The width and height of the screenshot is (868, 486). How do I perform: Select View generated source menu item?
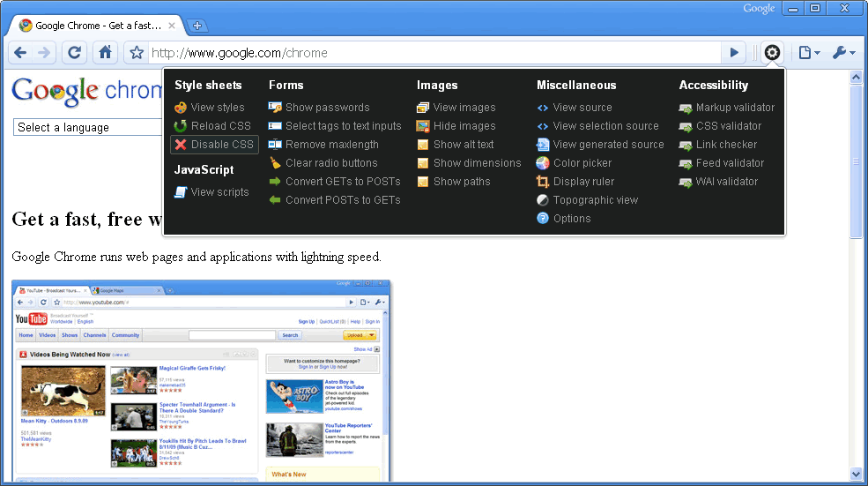tap(608, 145)
